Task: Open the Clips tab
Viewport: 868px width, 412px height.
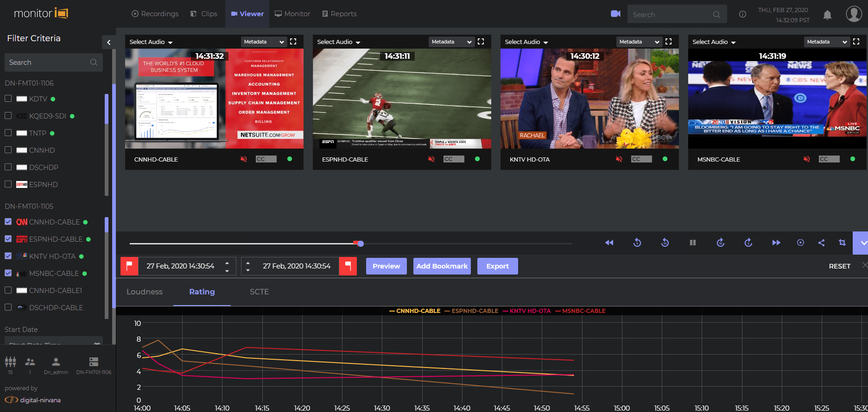Action: [x=203, y=14]
